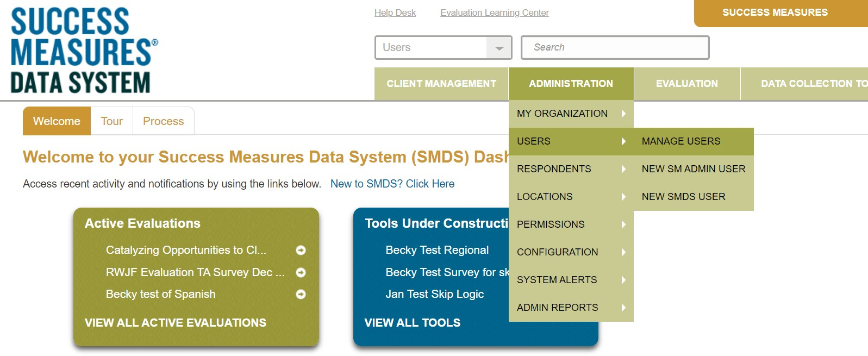Switch to the Welcome tab
868x356 pixels.
pos(57,121)
